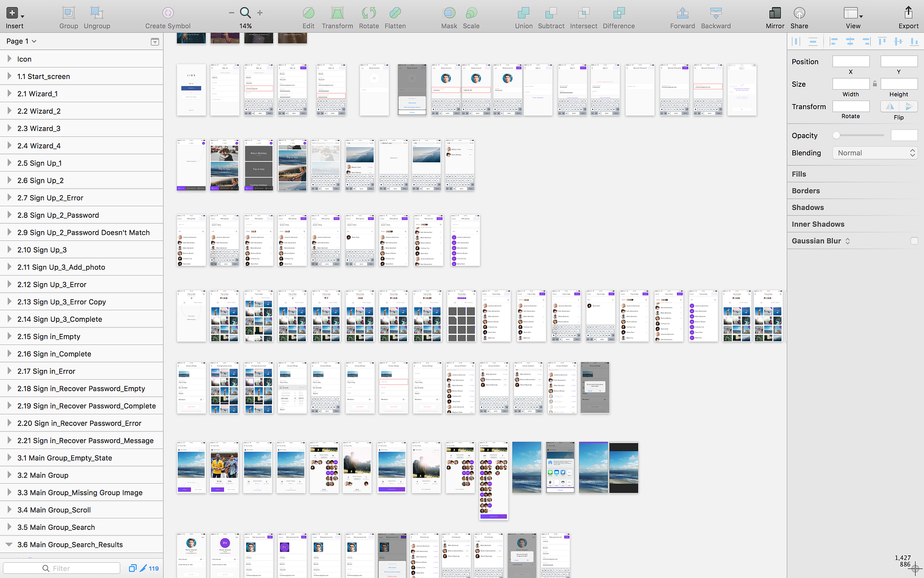This screenshot has width=924, height=578.
Task: Click the Share toolbar icon
Action: coord(799,13)
